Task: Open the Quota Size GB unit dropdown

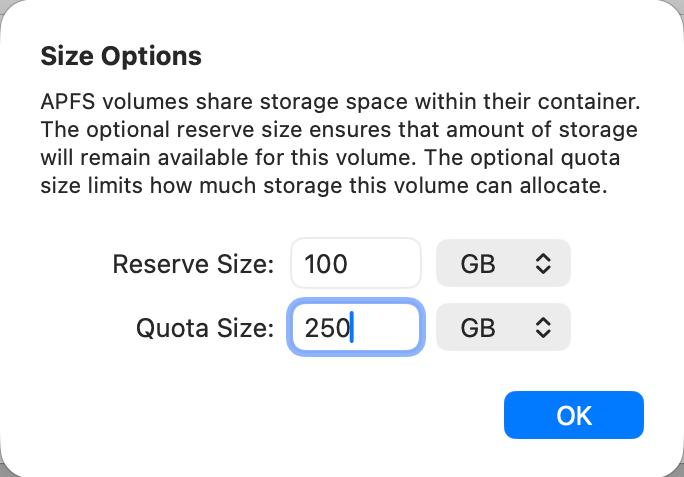Action: click(503, 327)
